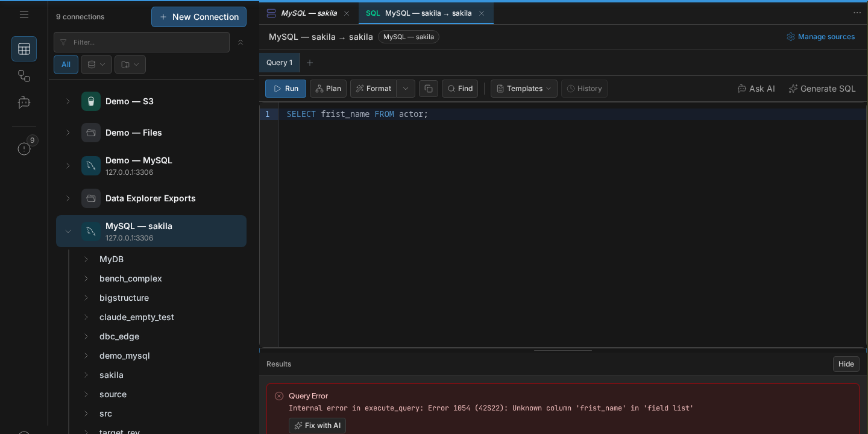Expand the sakila schema node

click(86, 375)
